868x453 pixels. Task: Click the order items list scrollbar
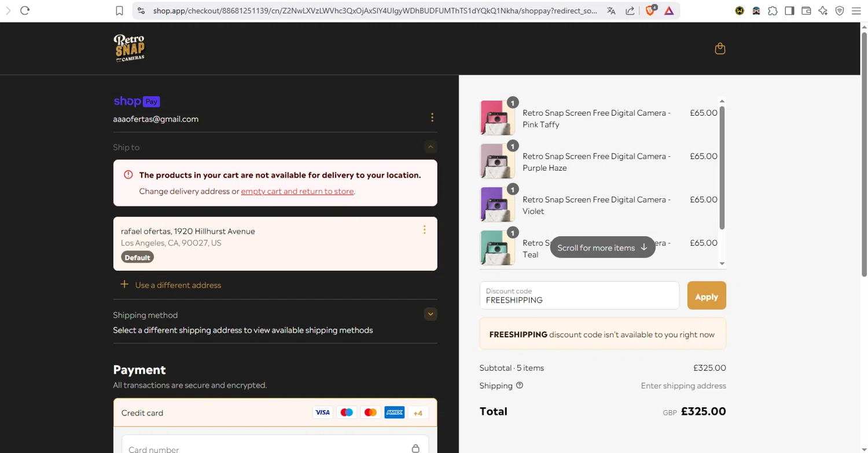(x=722, y=168)
